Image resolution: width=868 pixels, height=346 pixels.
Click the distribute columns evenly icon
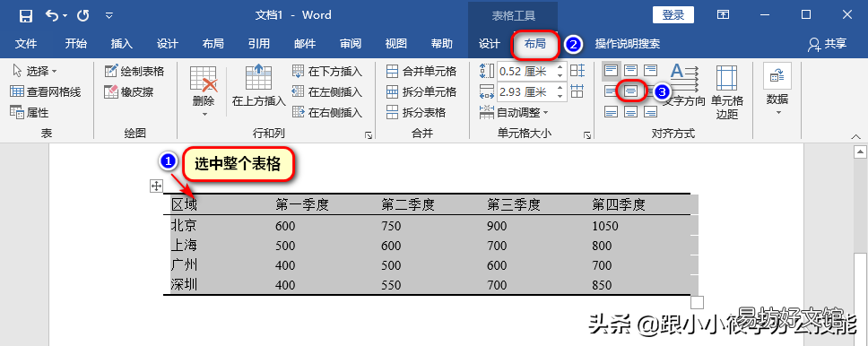(x=577, y=91)
